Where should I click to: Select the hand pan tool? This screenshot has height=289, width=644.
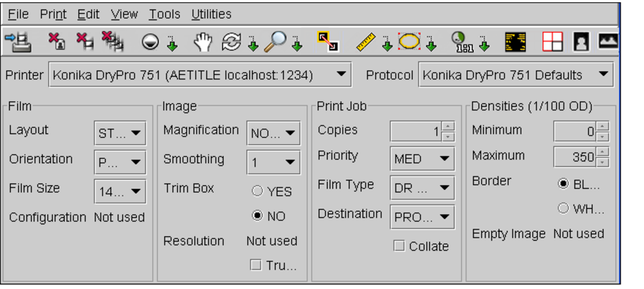click(x=202, y=41)
